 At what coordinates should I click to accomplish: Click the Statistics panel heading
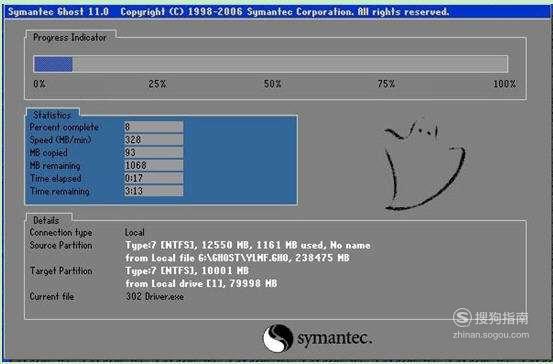(x=52, y=115)
